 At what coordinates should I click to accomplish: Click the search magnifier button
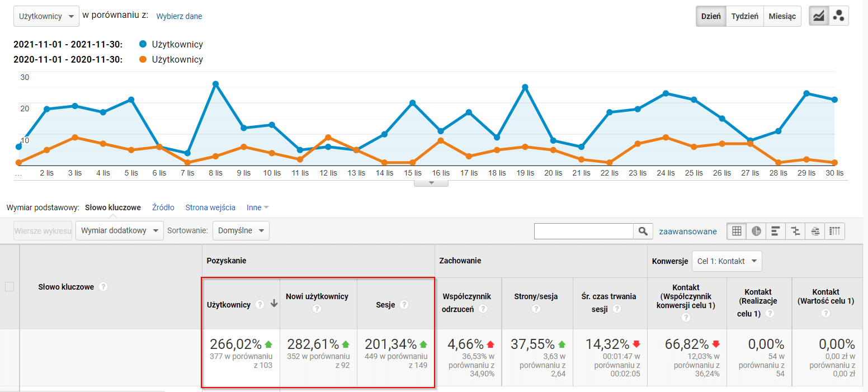tap(643, 231)
